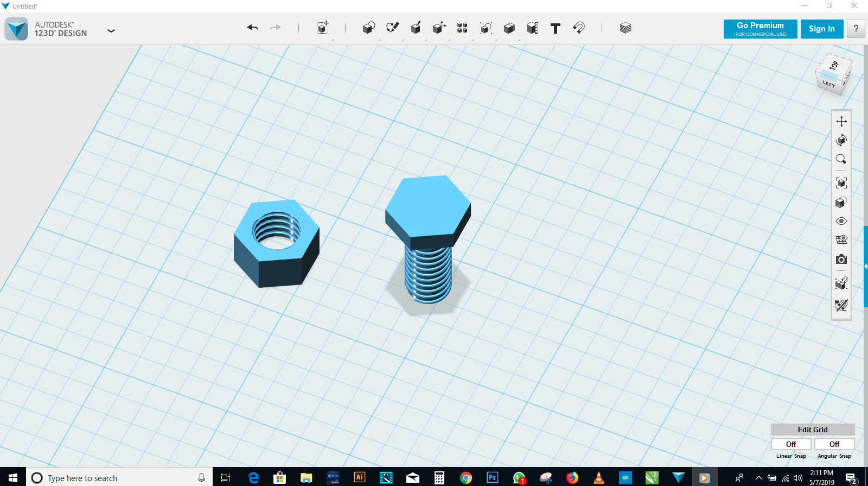Image resolution: width=868 pixels, height=486 pixels.
Task: Launch Photoshop from the taskbar
Action: pyautogui.click(x=492, y=477)
